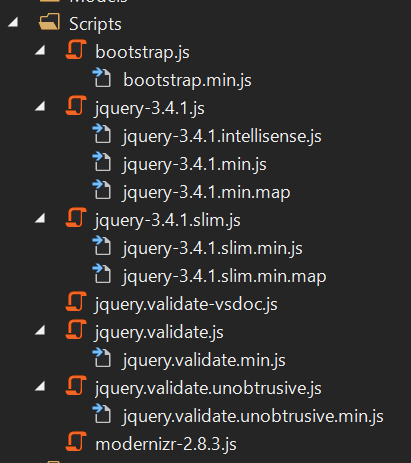Click the jquery-3.4.1.min.js file icon

pos(102,162)
